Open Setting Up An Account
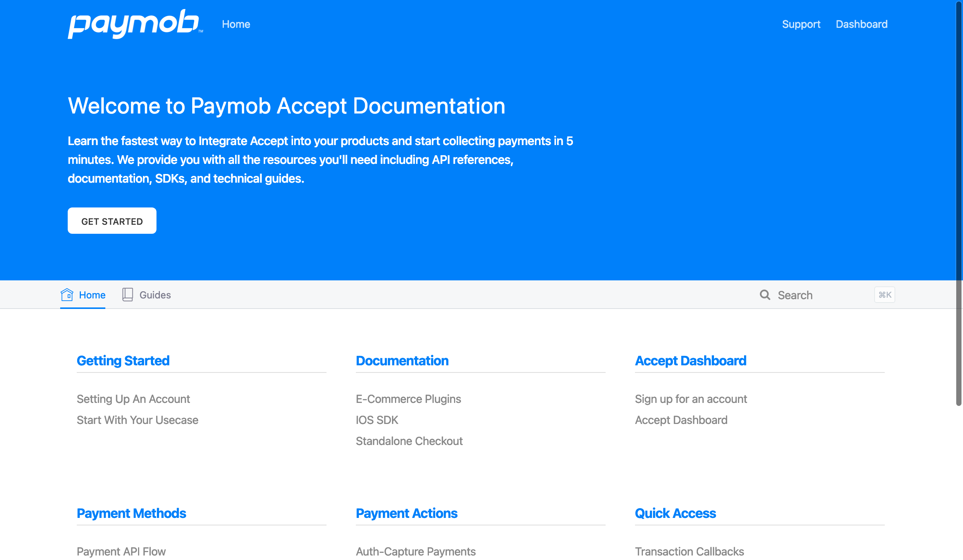Screen dimensions: 963x560 [x=133, y=399]
